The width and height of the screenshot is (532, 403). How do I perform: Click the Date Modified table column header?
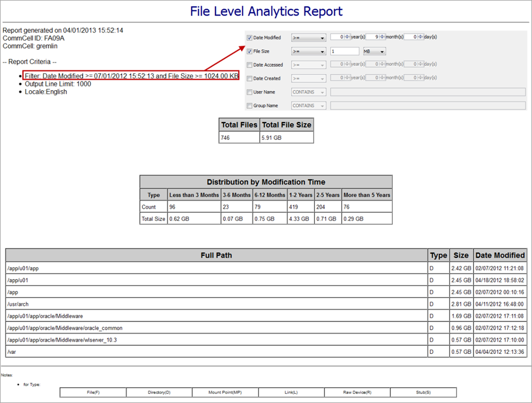499,255
